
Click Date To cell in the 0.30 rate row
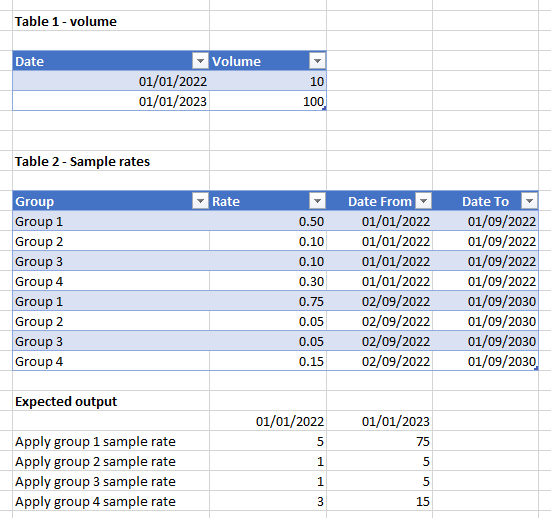tap(486, 281)
